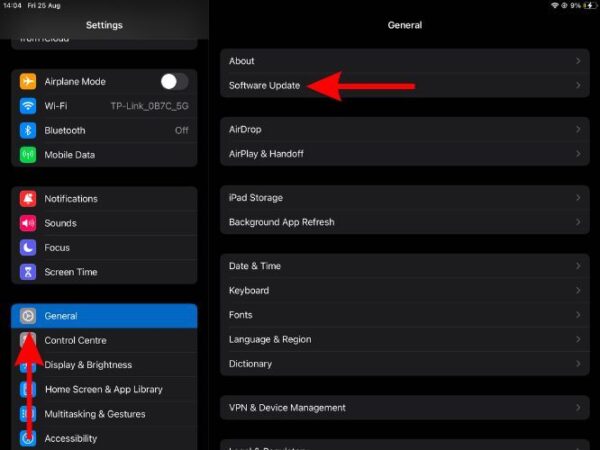Screen dimensions: 600x450
Task: Tap the Wi-Fi icon in sidebar
Action: 28,106
